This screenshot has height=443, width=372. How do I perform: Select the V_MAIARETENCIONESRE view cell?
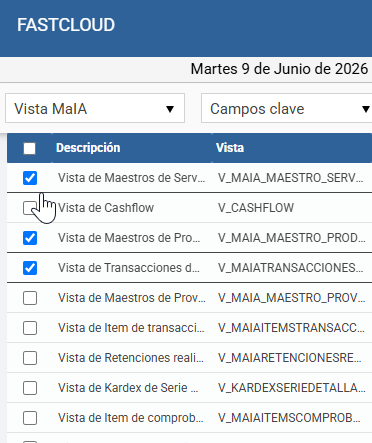(290, 358)
